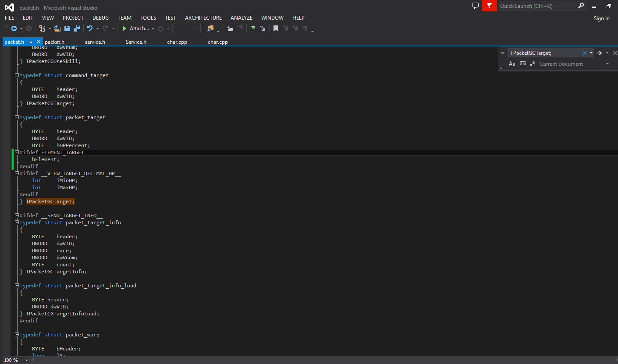Open the 100 % zoom dropdown
Screen dimensions: 618x364
pyautogui.click(x=27, y=360)
